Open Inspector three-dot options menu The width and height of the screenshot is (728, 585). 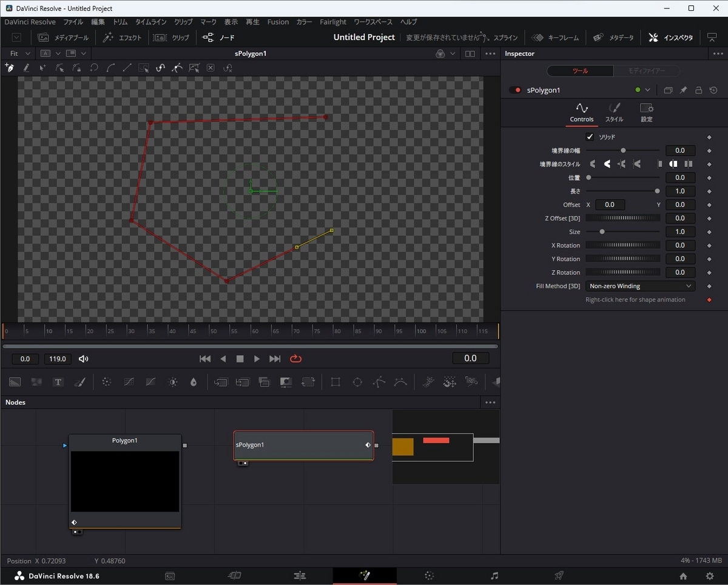coord(717,53)
